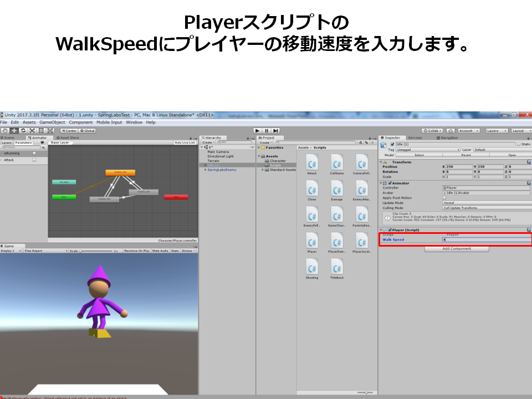Click the GameClear.. C# script icon

337,214
